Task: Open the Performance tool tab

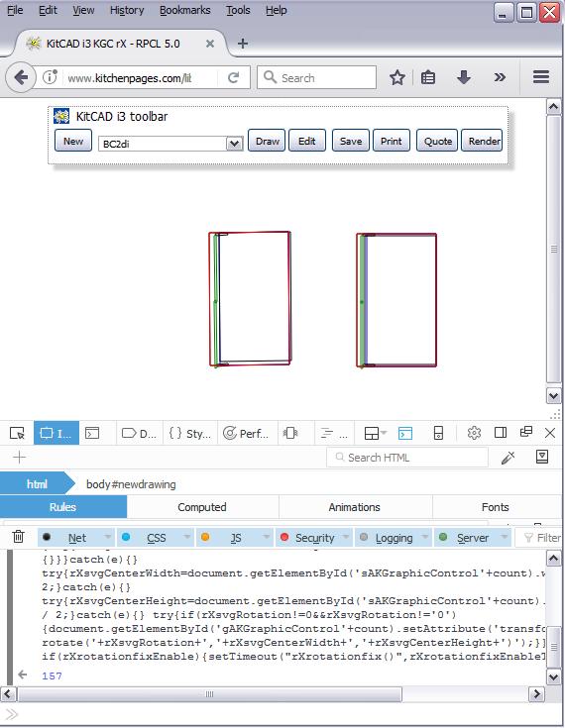Action: pyautogui.click(x=247, y=433)
